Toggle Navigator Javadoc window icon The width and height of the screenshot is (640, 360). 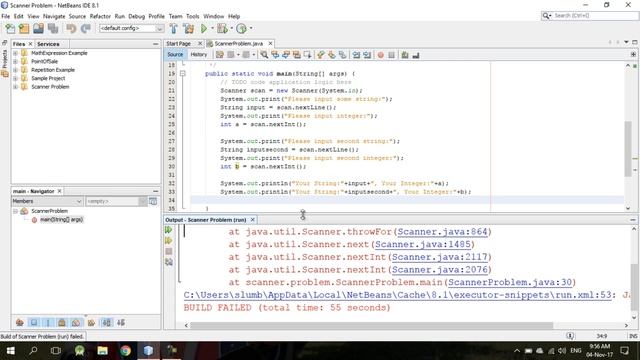pos(153,201)
